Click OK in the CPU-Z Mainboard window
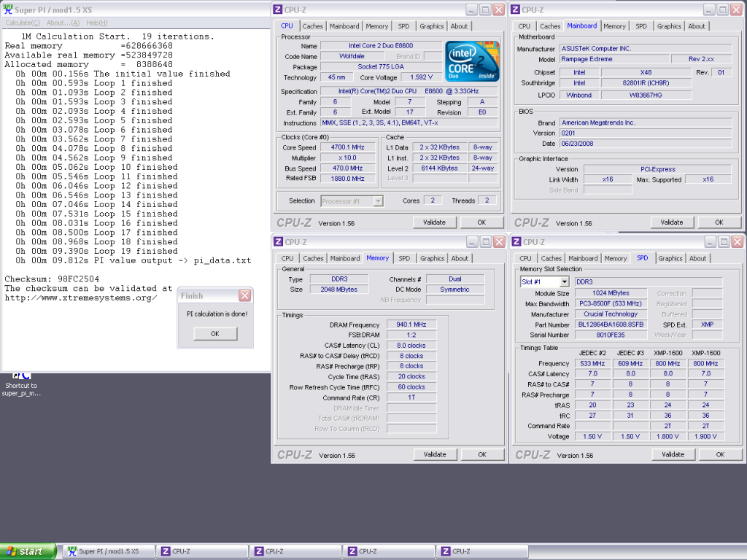The image size is (747, 560). click(719, 222)
